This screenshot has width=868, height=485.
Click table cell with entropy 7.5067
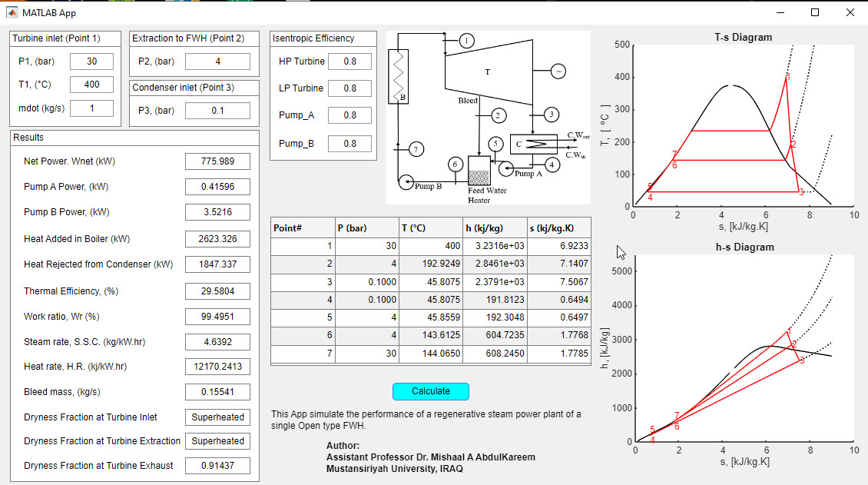(x=559, y=282)
